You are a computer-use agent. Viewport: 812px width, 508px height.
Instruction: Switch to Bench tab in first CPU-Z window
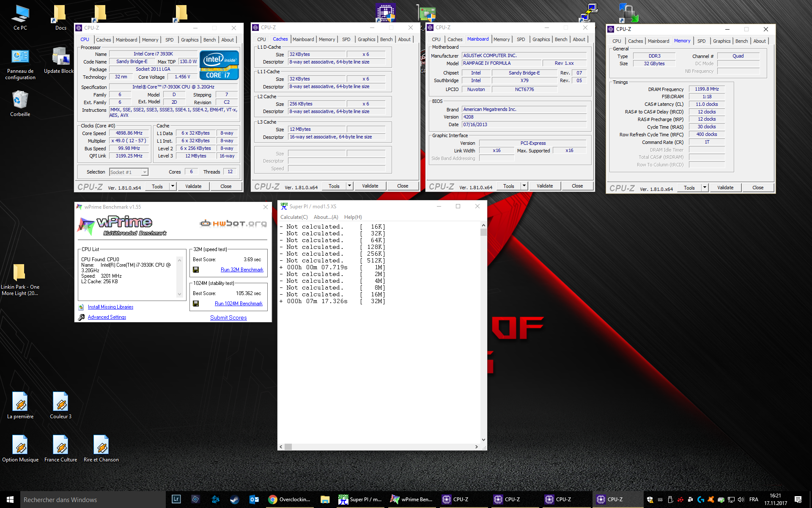pos(210,40)
